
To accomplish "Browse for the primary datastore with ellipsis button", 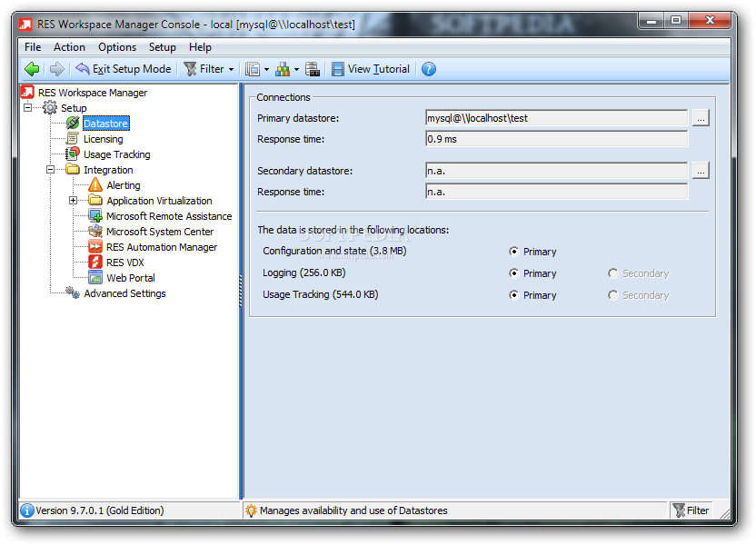I will [701, 118].
